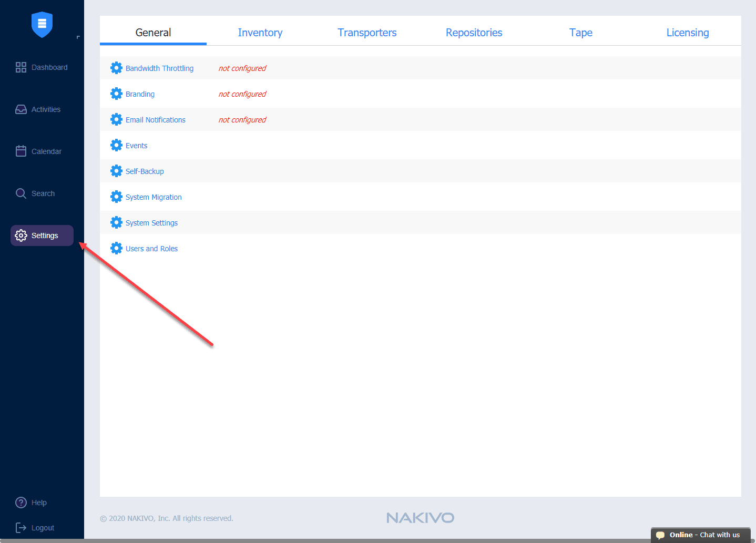Screen dimensions: 756x543
Task: Go to Dashboard in the sidebar
Action: [x=42, y=67]
